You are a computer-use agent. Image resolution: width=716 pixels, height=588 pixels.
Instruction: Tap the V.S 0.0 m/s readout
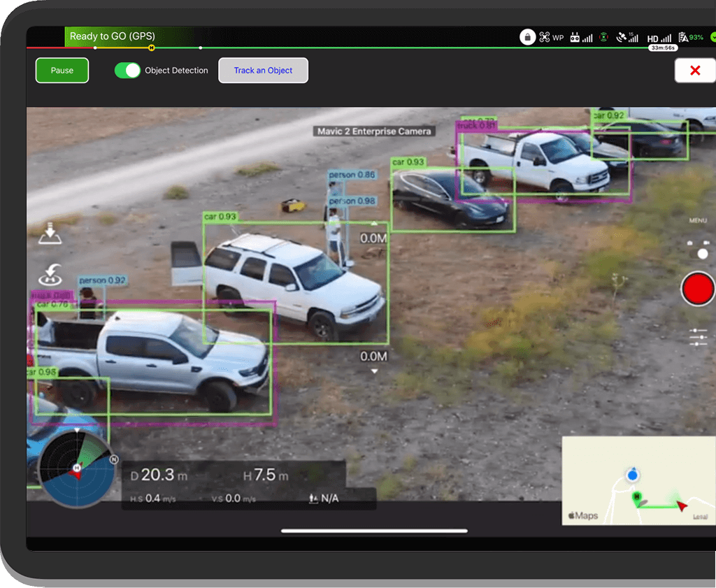(x=234, y=499)
